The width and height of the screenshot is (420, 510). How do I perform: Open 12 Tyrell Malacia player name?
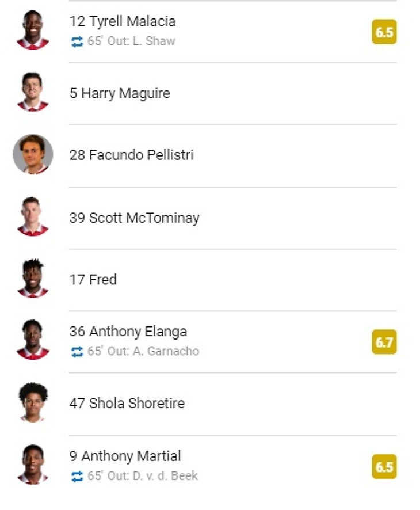pyautogui.click(x=123, y=21)
